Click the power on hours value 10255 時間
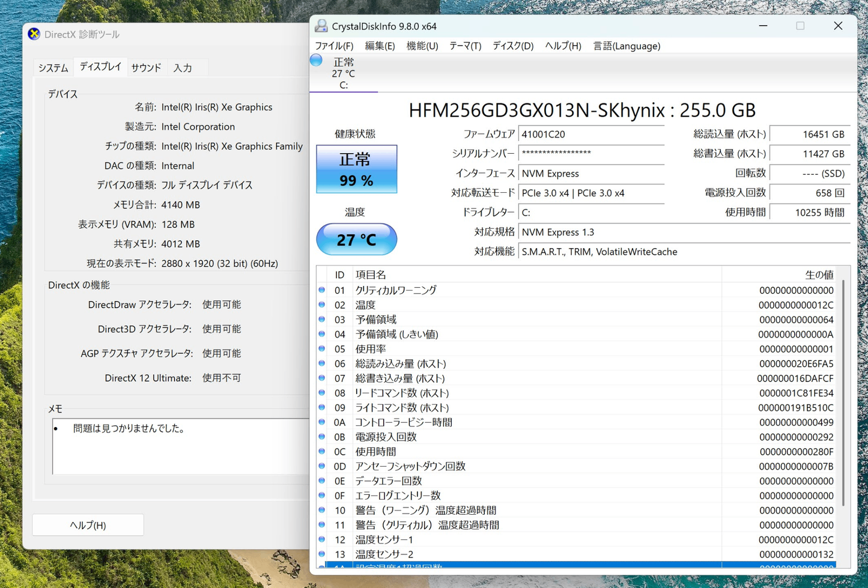This screenshot has width=868, height=588. [810, 213]
